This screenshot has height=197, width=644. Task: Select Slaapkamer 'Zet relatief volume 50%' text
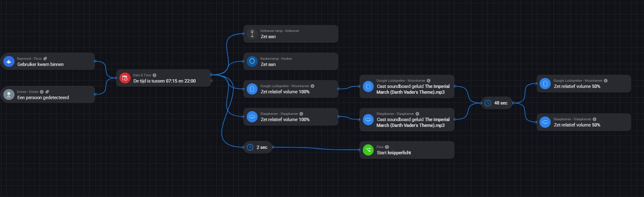pos(577,125)
